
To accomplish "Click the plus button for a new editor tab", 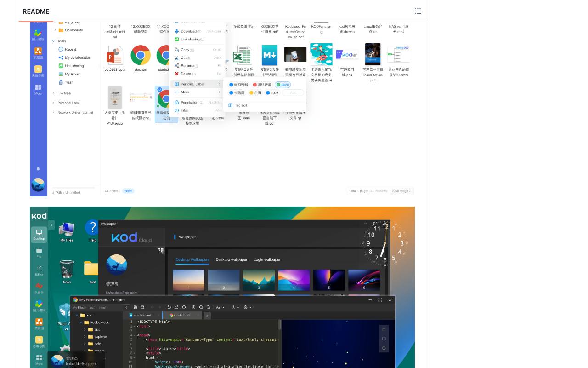I will click(x=207, y=316).
